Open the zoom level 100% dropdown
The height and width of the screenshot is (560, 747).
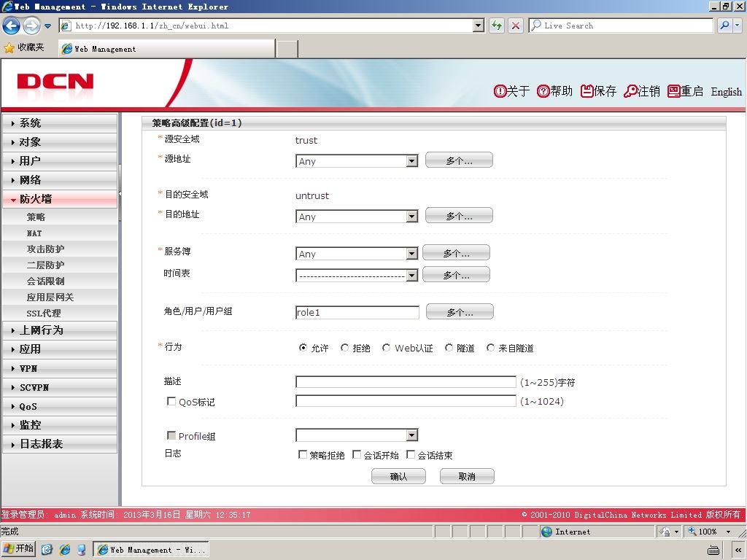729,532
